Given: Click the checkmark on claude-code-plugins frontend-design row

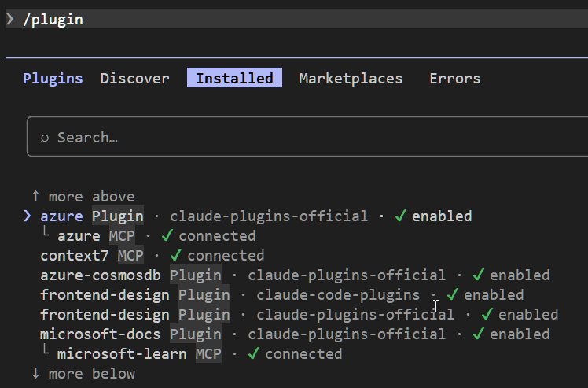Looking at the screenshot, I should (x=453, y=294).
